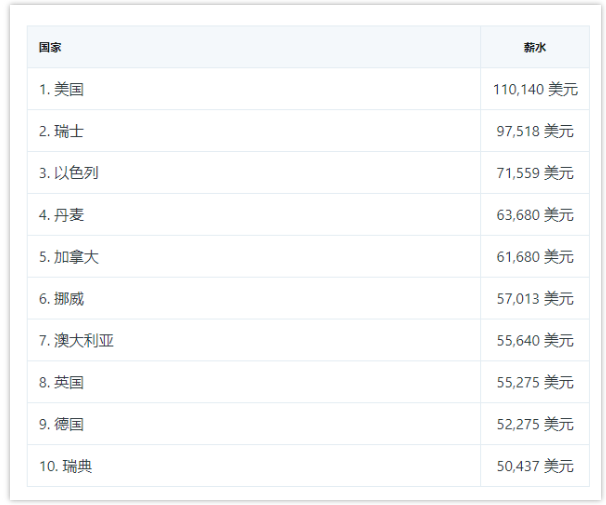Viewport: 606px width, 505px height.
Task: Click the 5. 加拿大 cell
Action: pos(254,257)
